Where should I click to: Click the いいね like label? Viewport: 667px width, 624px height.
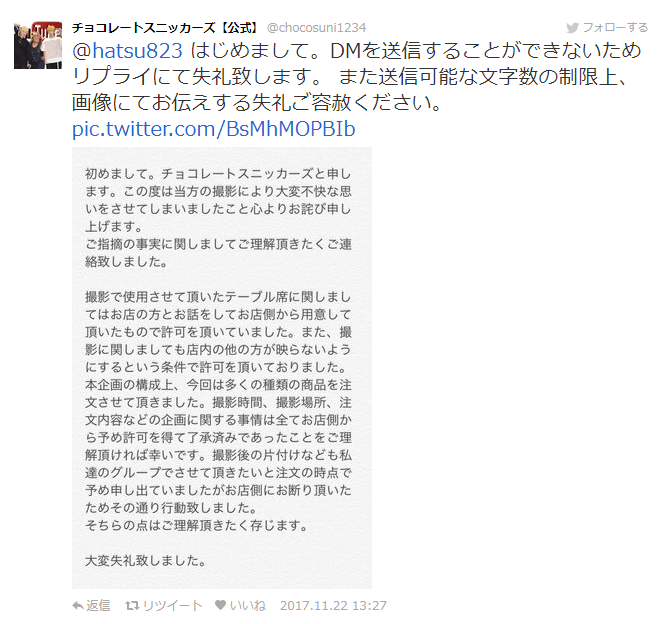(248, 605)
